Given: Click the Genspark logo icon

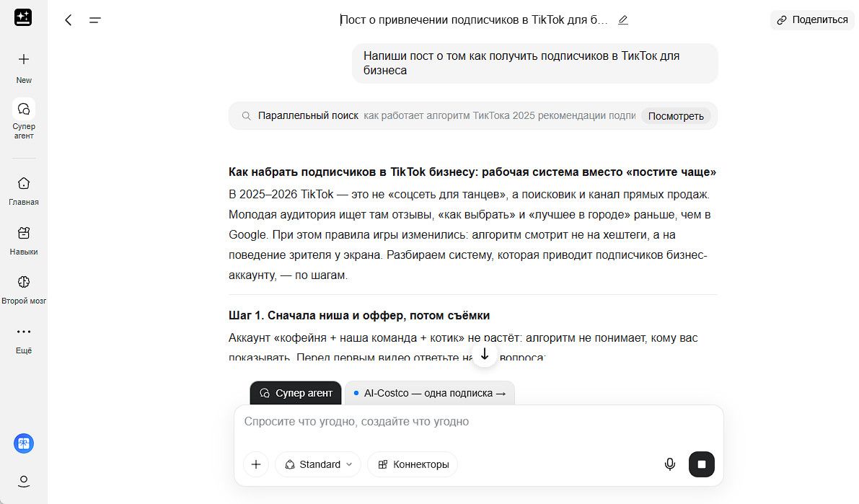Looking at the screenshot, I should coord(23,17).
